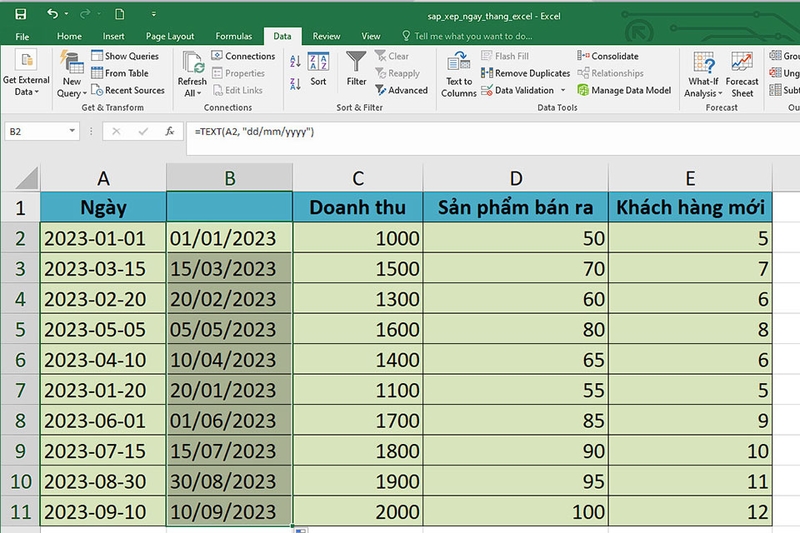The height and width of the screenshot is (533, 800).
Task: Click the Tell me what you want box
Action: 467,36
